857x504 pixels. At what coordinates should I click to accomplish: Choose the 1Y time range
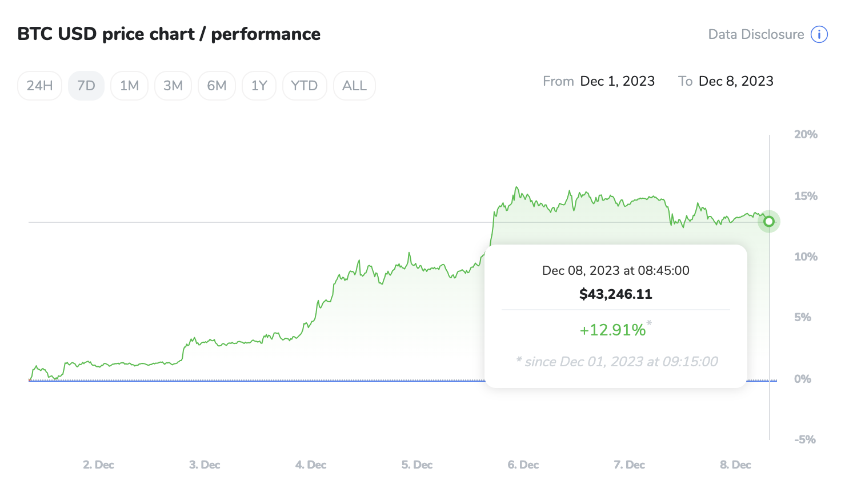point(259,86)
